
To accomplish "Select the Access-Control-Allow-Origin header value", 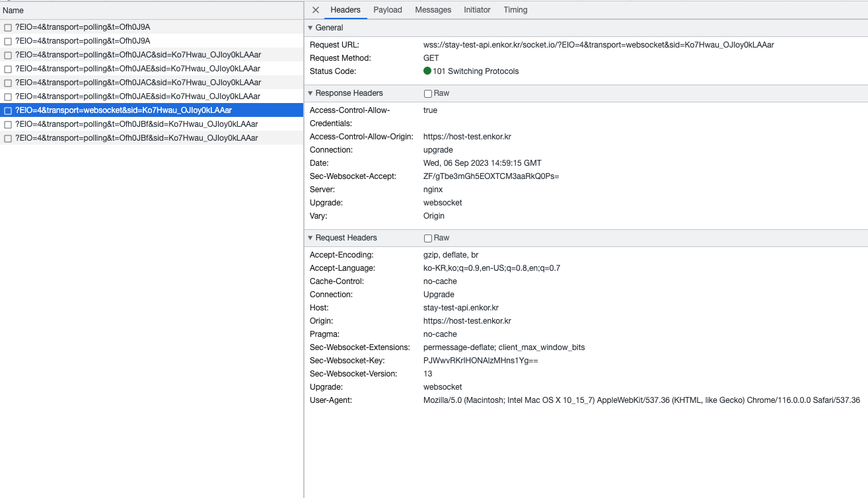I will [x=467, y=137].
